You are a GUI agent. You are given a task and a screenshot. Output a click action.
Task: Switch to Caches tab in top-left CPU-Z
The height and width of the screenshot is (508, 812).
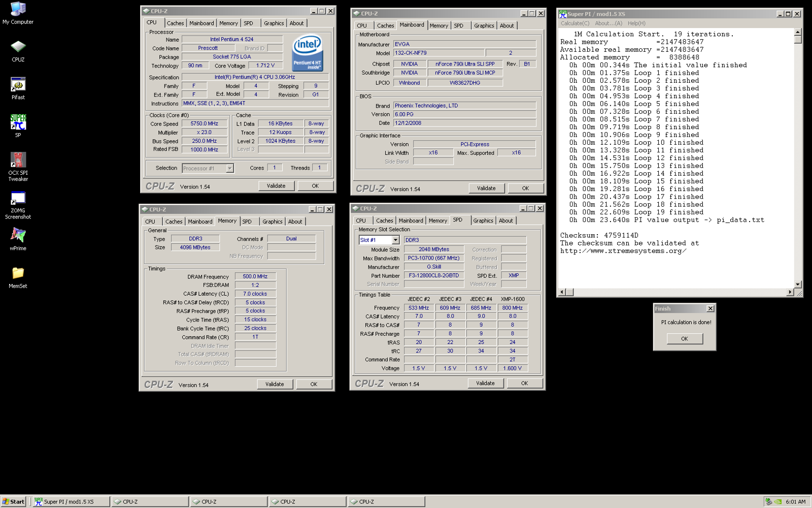tap(175, 23)
